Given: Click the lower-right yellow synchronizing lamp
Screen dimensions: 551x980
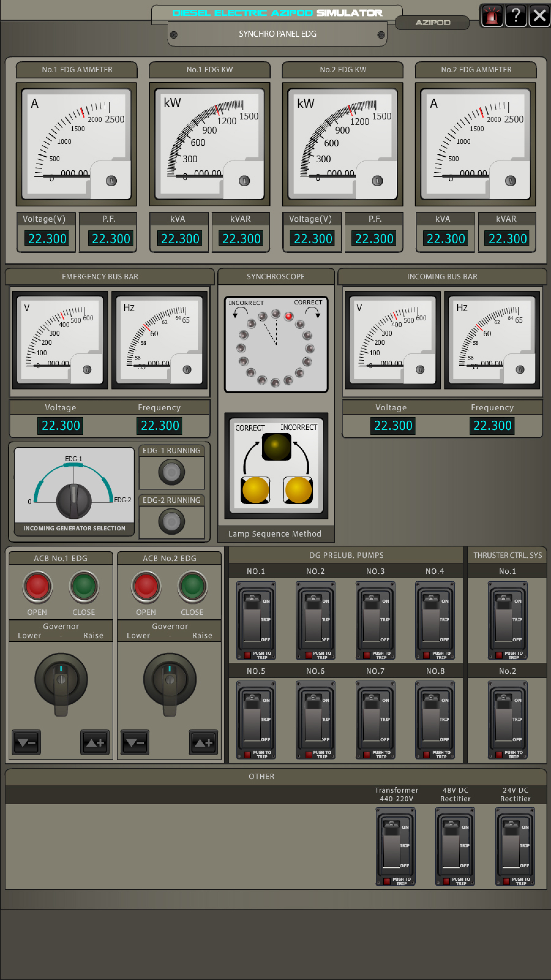Looking at the screenshot, I should click(x=298, y=490).
